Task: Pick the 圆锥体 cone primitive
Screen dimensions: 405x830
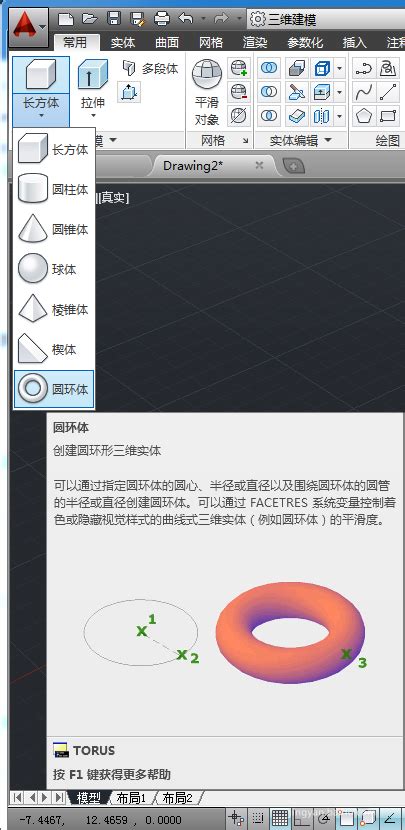Action: (x=54, y=229)
